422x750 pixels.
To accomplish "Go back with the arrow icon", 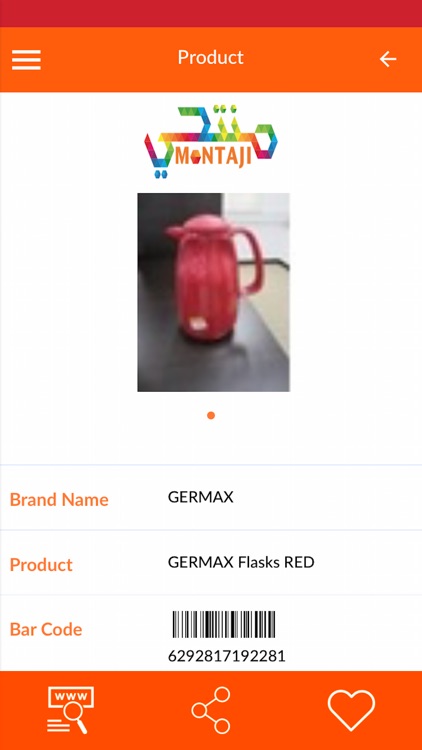I will pyautogui.click(x=388, y=59).
